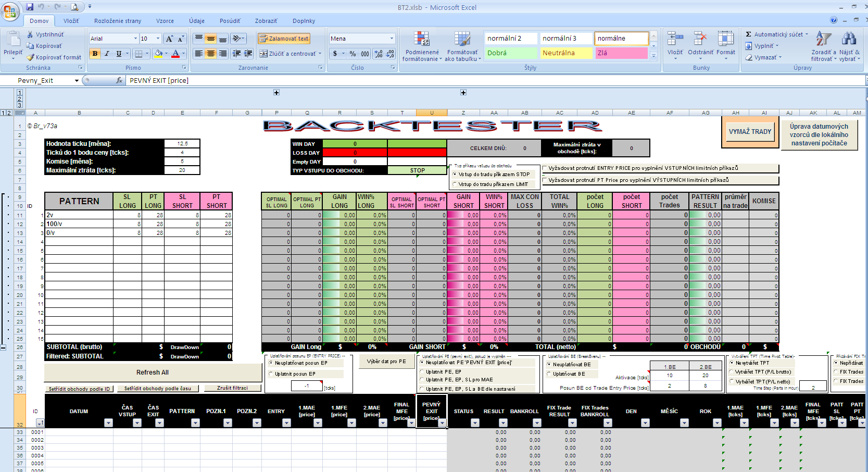Viewport: 868px width, 472px height.
Task: Select 'Uplatnit PE, EP' radio option
Action: (422, 372)
